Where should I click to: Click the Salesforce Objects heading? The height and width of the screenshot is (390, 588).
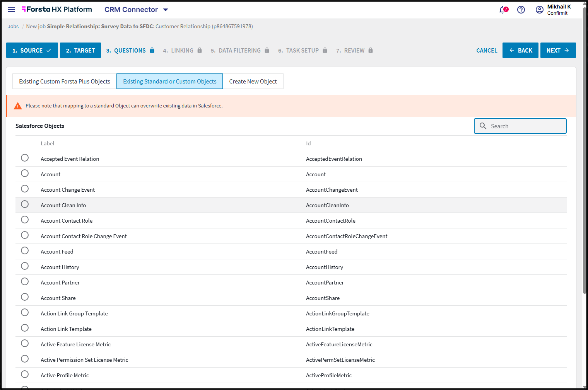[x=40, y=126]
